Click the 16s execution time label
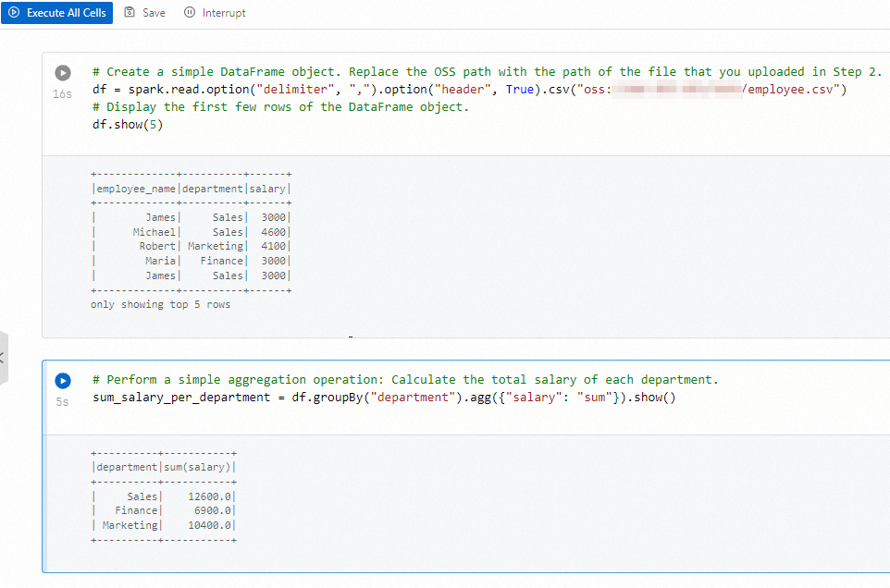 [62, 94]
